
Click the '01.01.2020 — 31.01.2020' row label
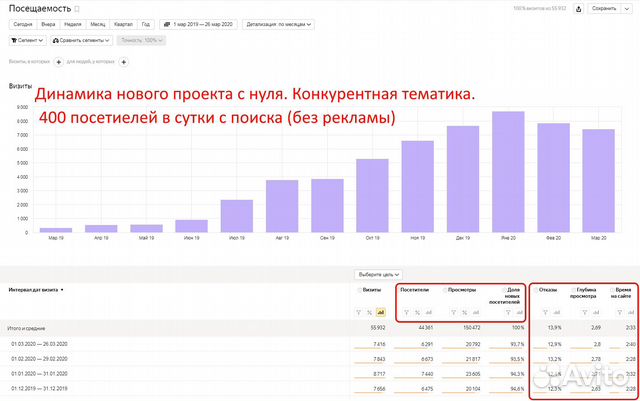pos(39,374)
